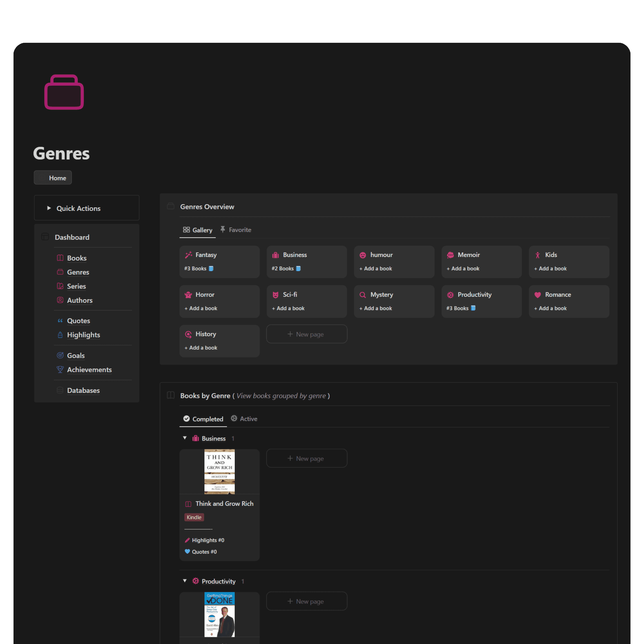Click New page in Genres gallery
This screenshot has width=644, height=644.
coord(306,334)
